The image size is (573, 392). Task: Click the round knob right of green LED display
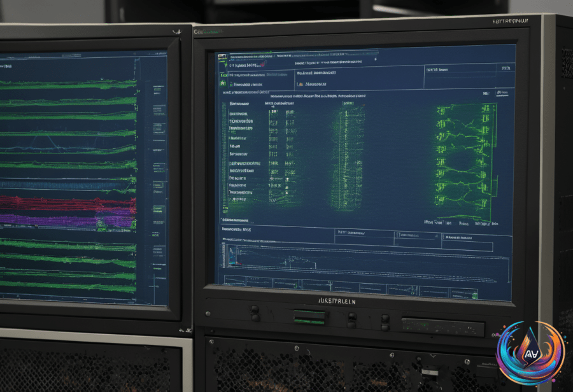352,319
